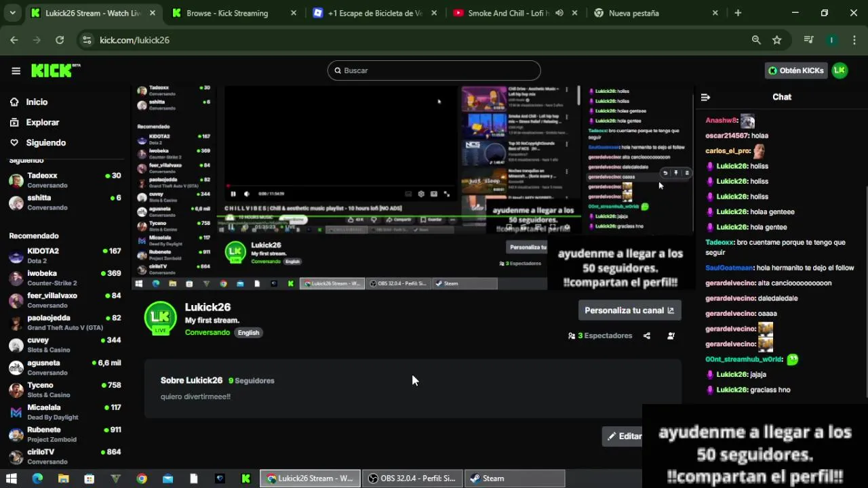The height and width of the screenshot is (488, 868).
Task: Switch to the OBS 32.0.4 taskbar window
Action: point(412,479)
